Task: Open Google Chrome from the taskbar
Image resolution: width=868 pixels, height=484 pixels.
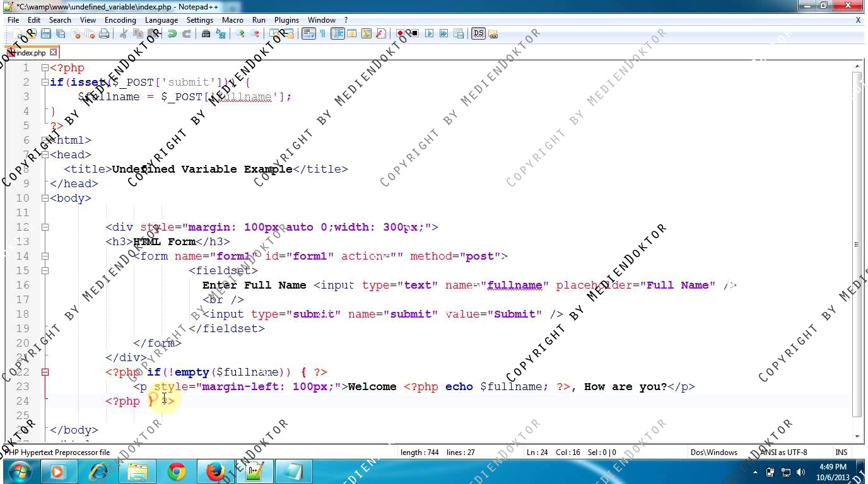Action: (177, 471)
